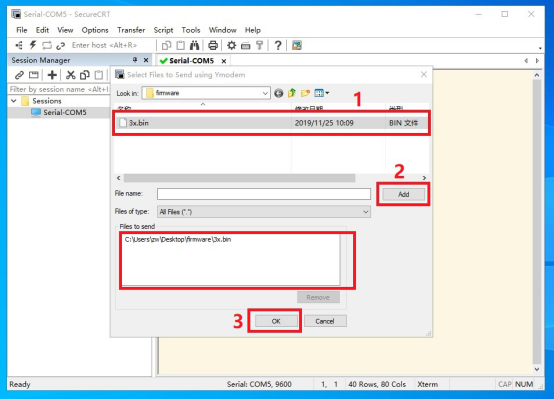This screenshot has width=554, height=399.
Task: Click the Copy icon in Session Manager
Action: (85, 75)
